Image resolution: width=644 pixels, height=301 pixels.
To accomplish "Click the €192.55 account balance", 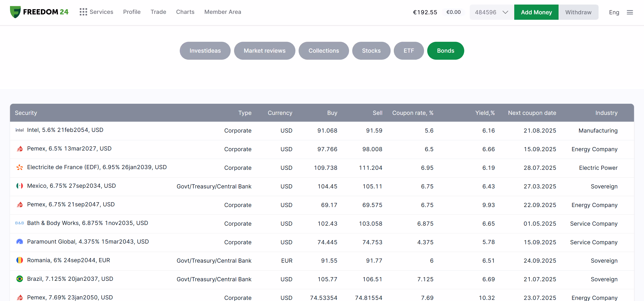I will (425, 12).
